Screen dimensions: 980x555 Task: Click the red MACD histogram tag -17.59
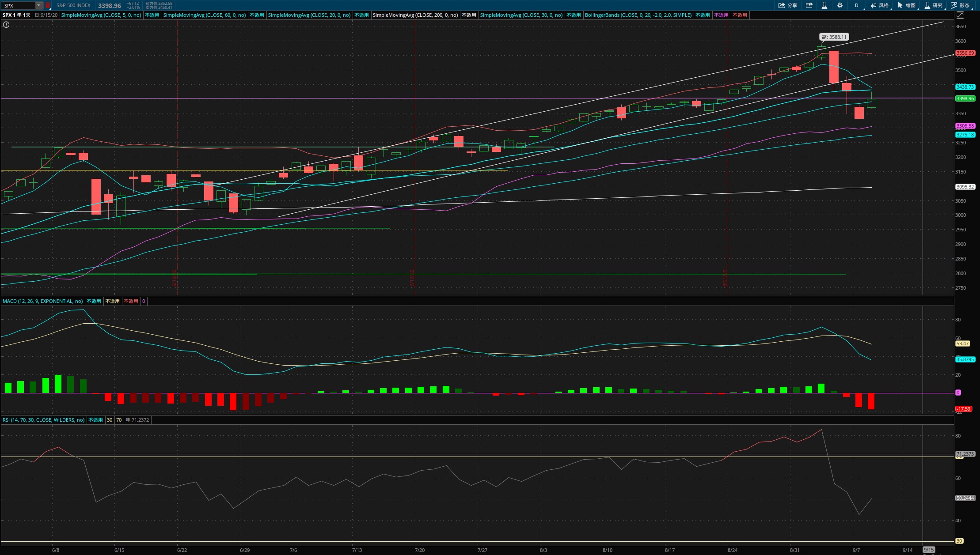click(x=964, y=409)
